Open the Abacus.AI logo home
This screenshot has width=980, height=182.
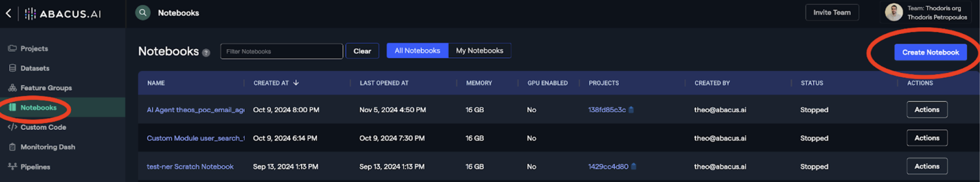(63, 14)
